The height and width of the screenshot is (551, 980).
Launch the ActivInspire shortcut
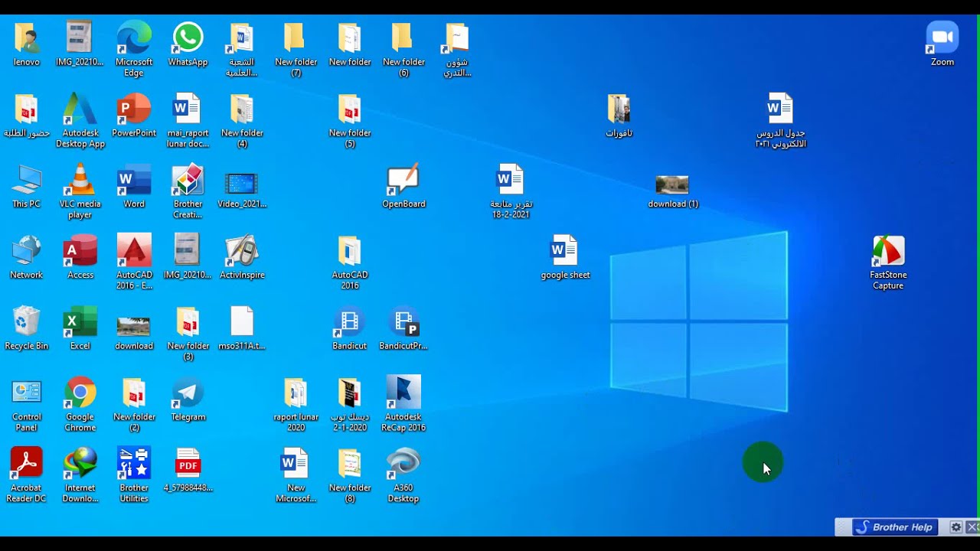point(242,257)
